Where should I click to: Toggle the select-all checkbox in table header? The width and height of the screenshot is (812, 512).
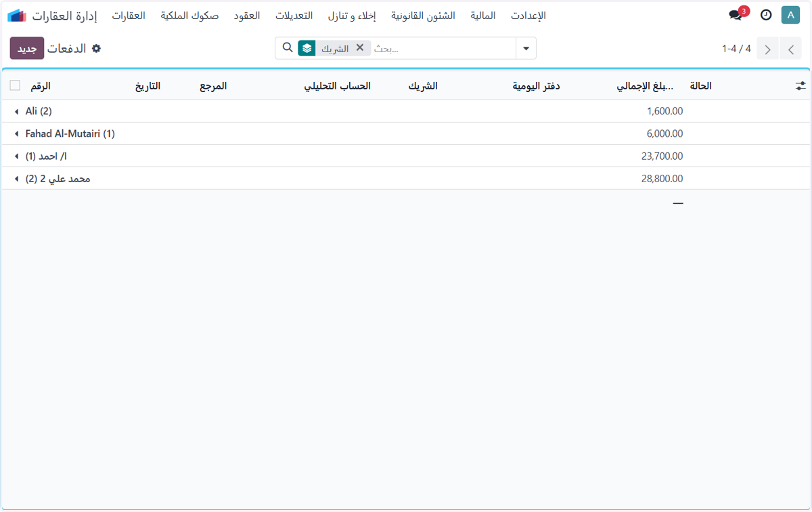(x=15, y=85)
